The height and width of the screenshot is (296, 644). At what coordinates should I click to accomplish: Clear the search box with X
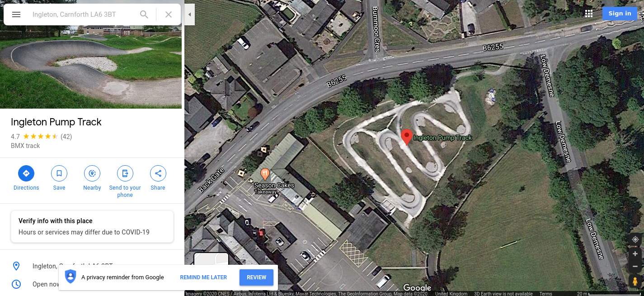tap(169, 14)
